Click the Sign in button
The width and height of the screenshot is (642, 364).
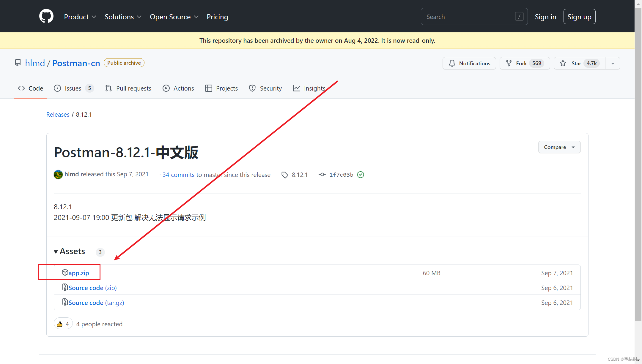point(546,17)
